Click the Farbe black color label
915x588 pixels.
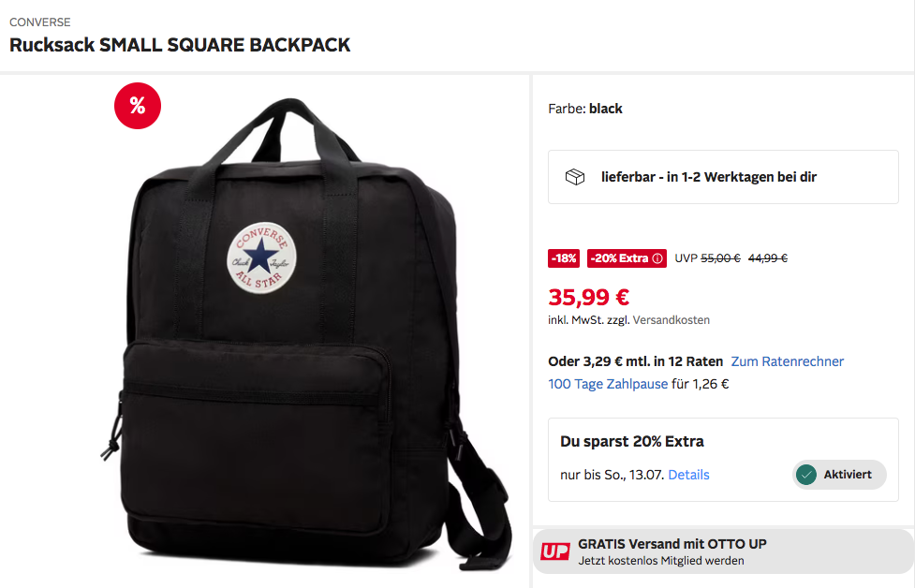tap(584, 109)
